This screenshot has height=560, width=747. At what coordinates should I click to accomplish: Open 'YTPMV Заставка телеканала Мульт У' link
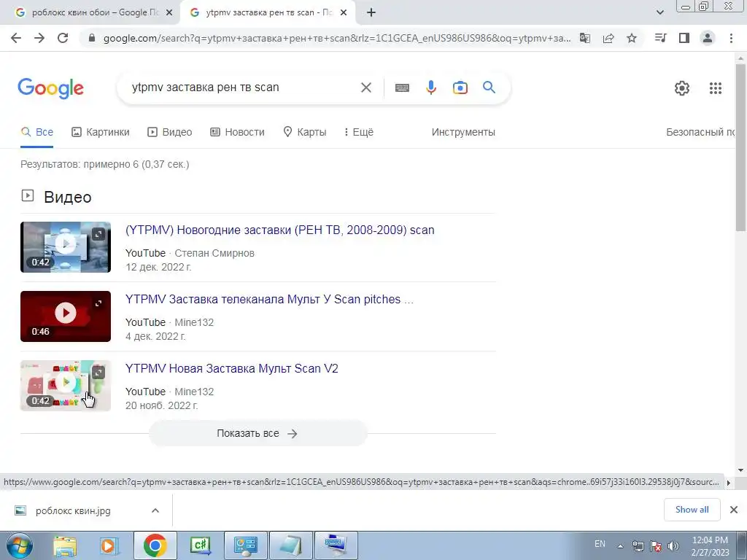click(x=269, y=300)
